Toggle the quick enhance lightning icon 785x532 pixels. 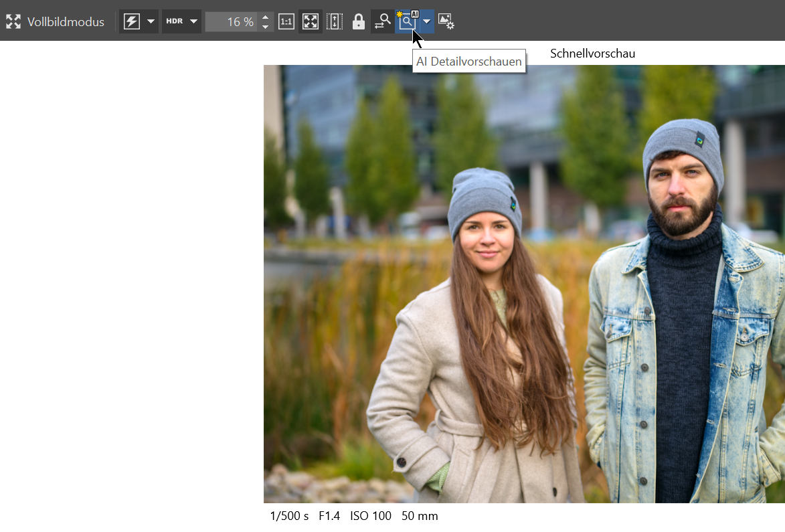pyautogui.click(x=132, y=21)
